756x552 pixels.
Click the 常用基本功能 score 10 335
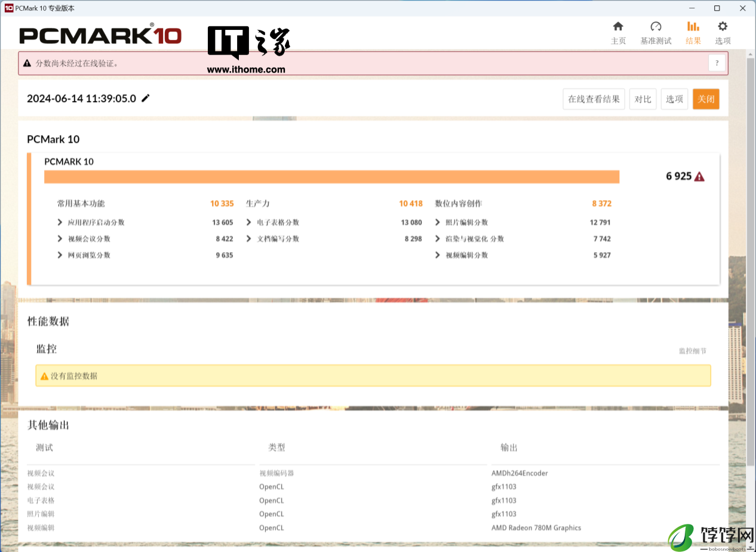(222, 204)
